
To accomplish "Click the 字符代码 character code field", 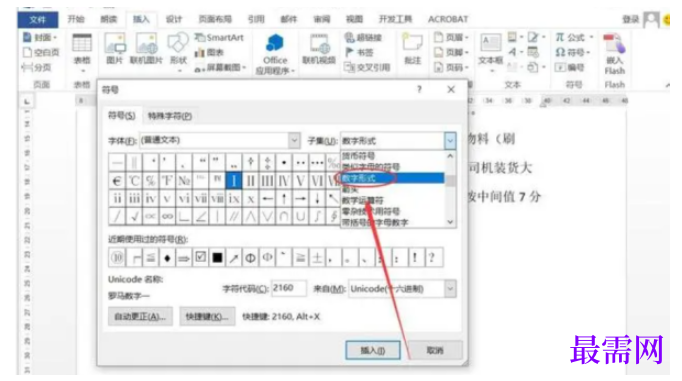I will pos(288,288).
